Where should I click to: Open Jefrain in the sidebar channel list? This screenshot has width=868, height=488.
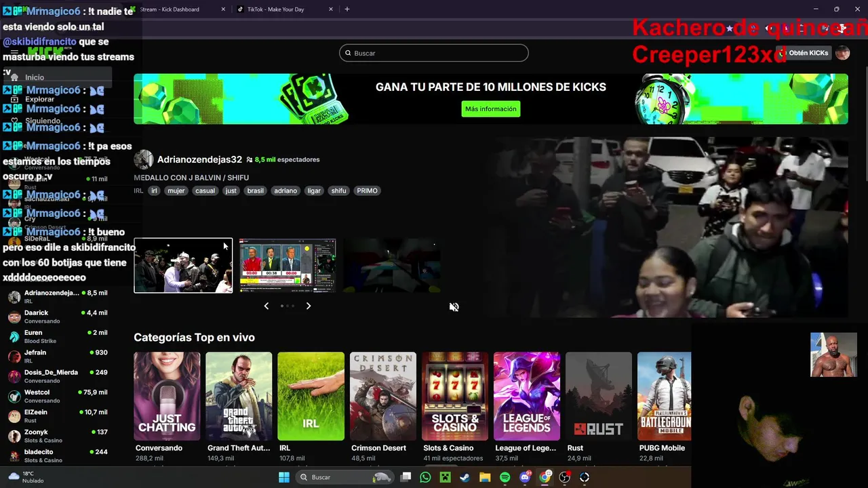pos(58,357)
